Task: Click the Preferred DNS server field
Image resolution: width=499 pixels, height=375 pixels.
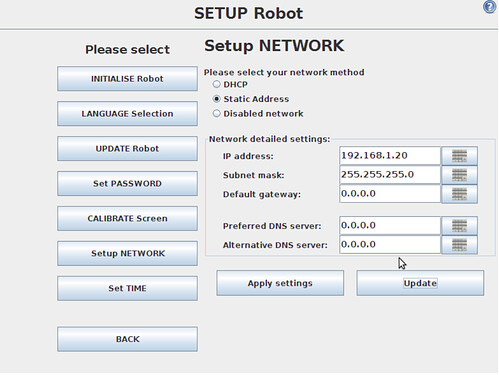Action: click(390, 225)
